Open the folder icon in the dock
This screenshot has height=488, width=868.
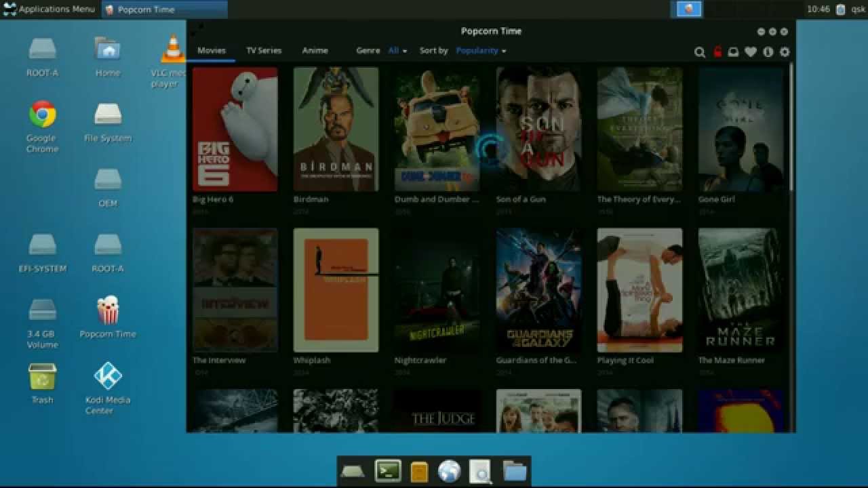(x=515, y=471)
